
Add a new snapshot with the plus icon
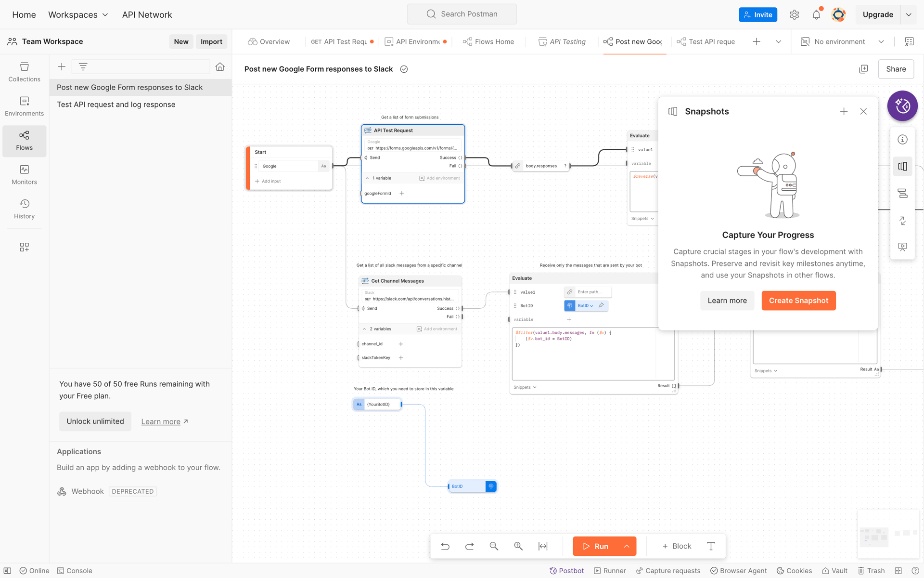point(844,111)
